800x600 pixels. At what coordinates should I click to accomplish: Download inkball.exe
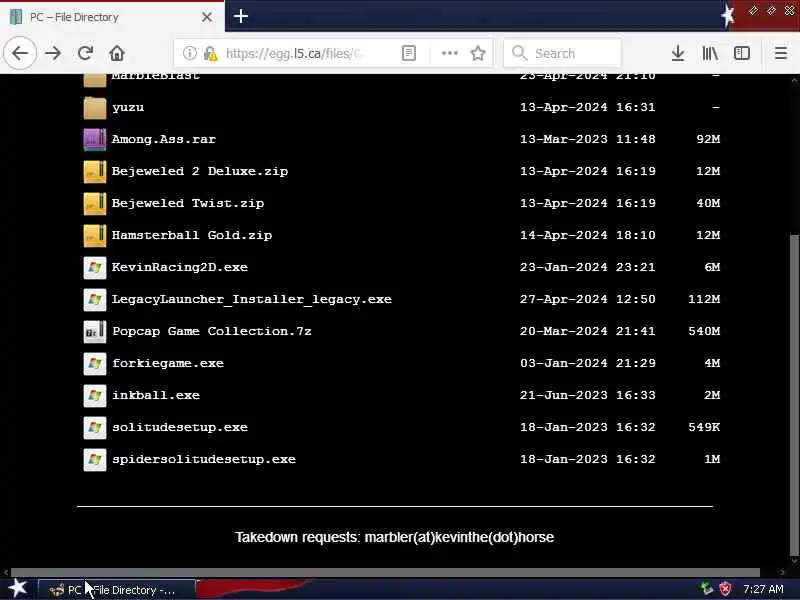coord(156,395)
